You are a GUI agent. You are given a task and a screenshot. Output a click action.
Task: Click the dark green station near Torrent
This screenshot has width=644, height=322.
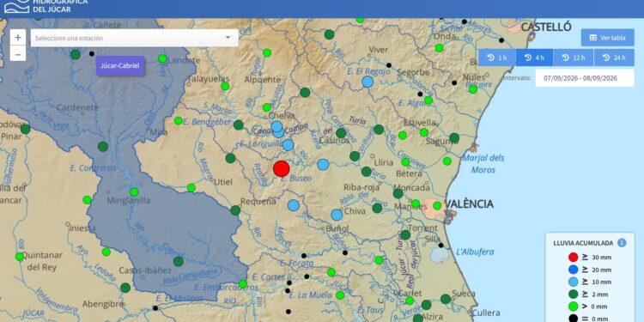405,235
